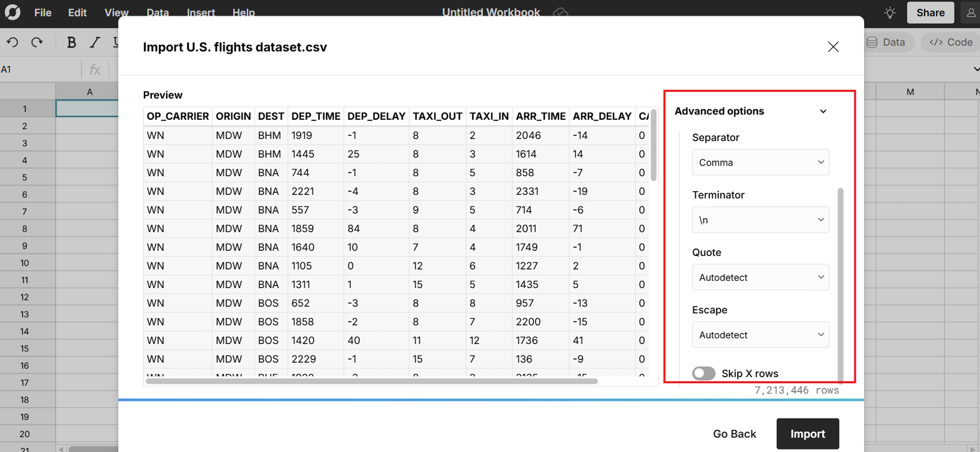Click the Undo arrow icon

coord(13,42)
